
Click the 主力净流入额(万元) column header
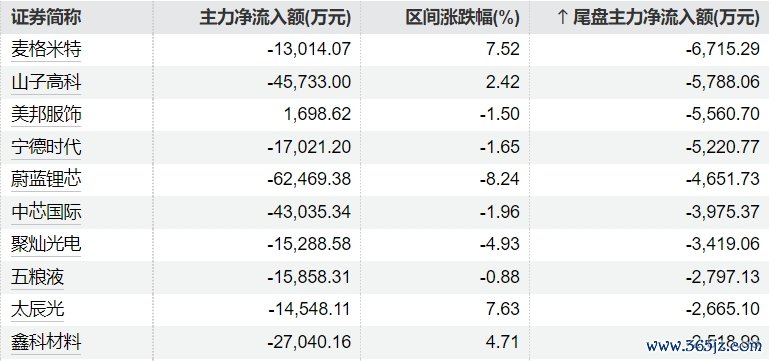[275, 18]
